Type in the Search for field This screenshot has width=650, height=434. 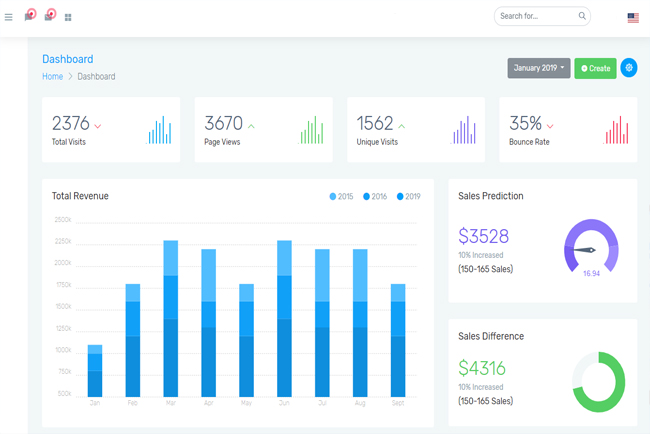(535, 16)
